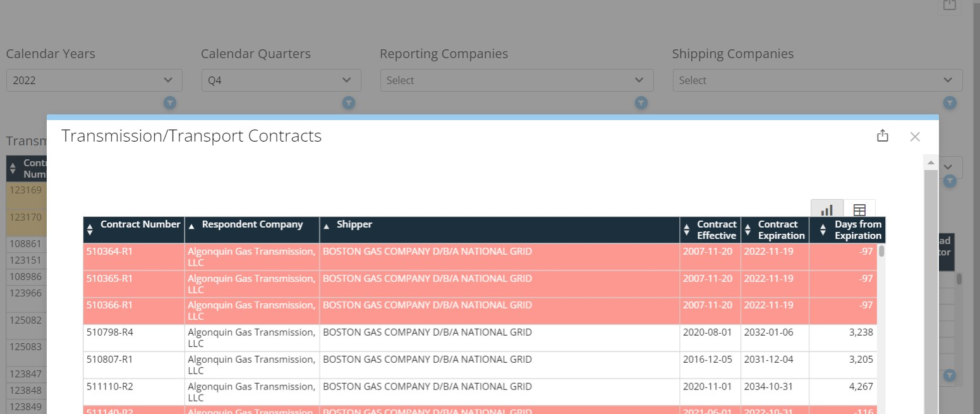Click background row 108861
Viewport: 980px width, 414px height.
26,244
